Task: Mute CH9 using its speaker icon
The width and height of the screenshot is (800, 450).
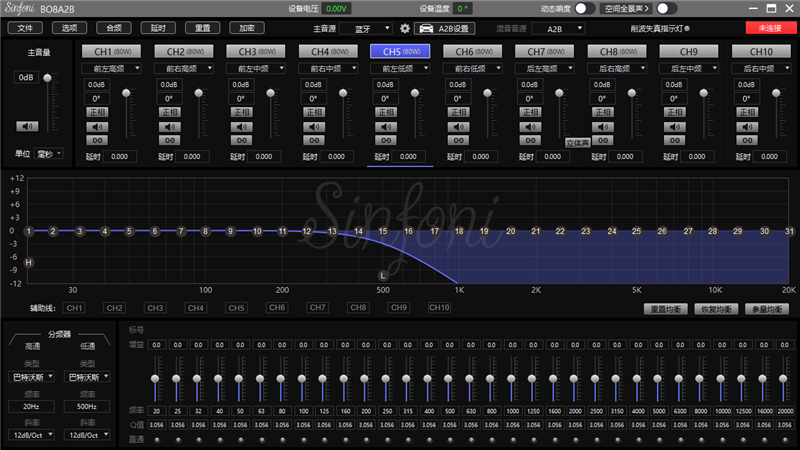Action: pyautogui.click(x=674, y=127)
